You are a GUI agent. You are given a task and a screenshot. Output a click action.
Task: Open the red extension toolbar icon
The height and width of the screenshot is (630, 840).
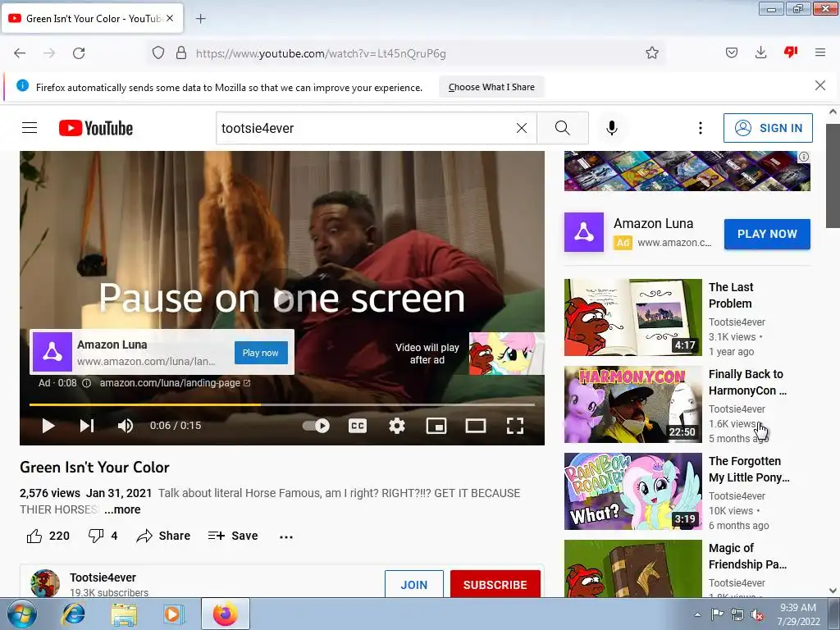coord(791,52)
